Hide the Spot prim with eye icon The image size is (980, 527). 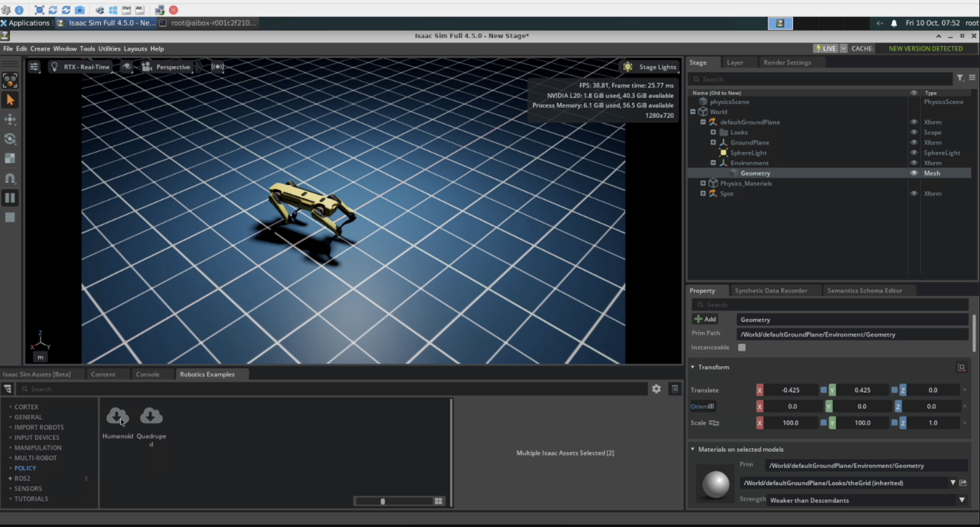pyautogui.click(x=913, y=193)
